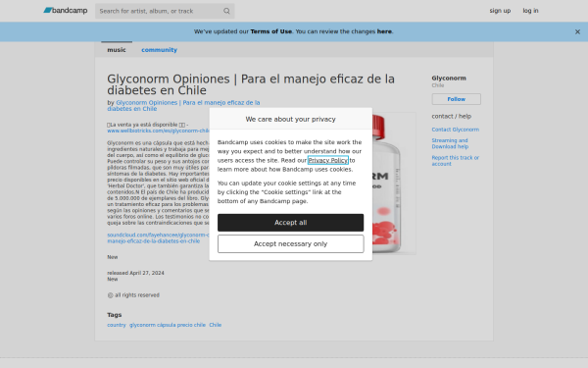Click the Glyconorm artist name in sidebar

449,79
